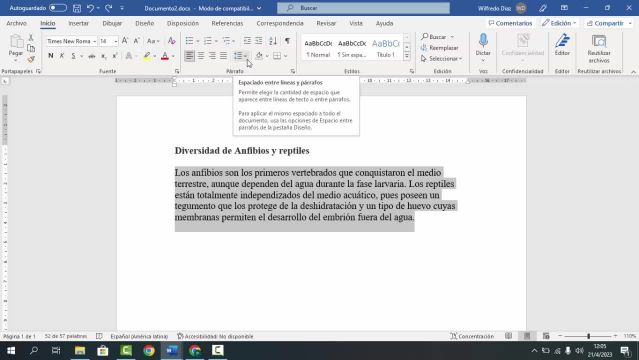Redo the last action

[x=108, y=8]
